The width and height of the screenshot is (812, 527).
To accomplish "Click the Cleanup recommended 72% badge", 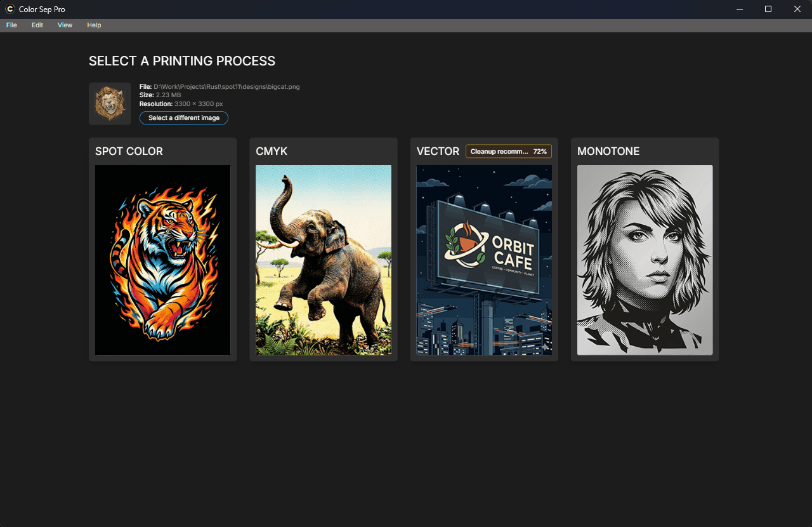I will coord(509,152).
